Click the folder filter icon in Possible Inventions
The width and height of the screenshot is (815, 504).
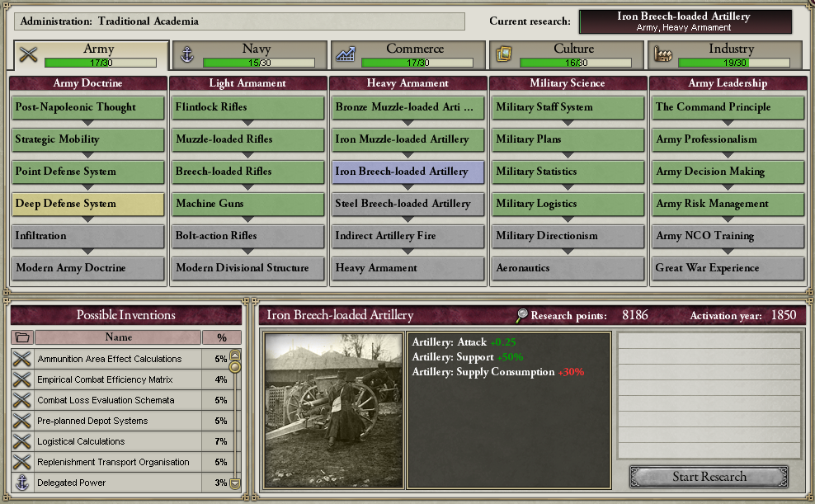point(22,337)
